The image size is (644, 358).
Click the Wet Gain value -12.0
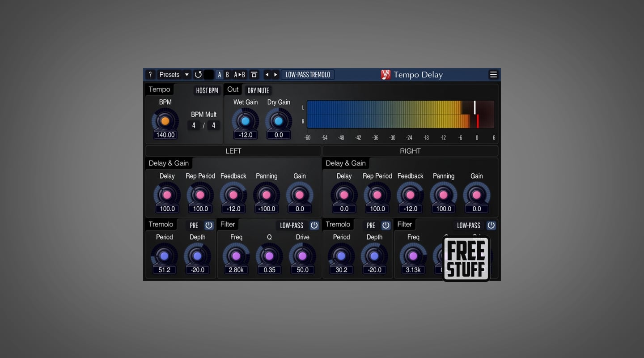[x=246, y=135]
